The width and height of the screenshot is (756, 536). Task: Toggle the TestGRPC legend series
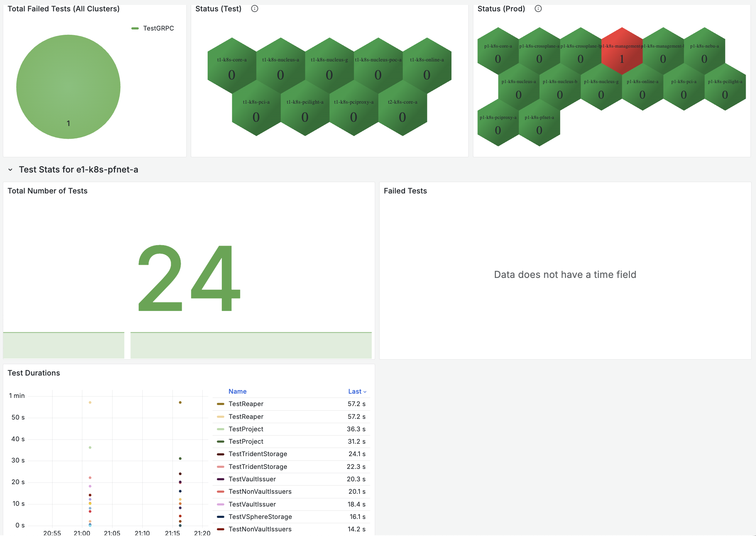tap(159, 28)
